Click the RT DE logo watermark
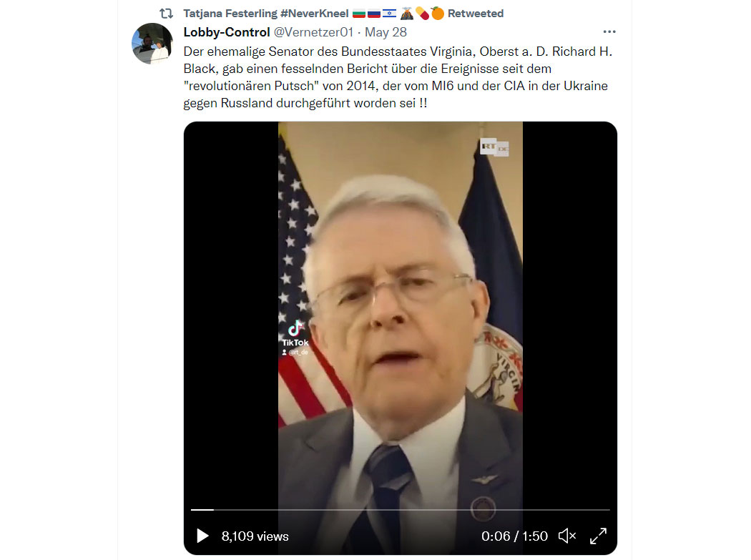The height and width of the screenshot is (560, 751). [x=494, y=147]
